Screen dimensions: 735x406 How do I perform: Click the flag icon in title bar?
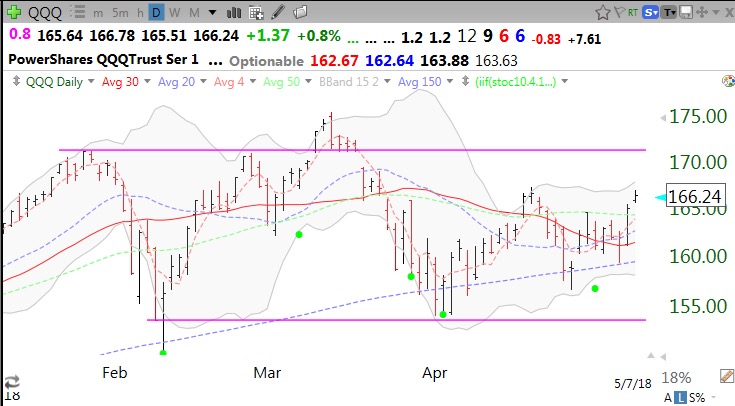(x=620, y=12)
